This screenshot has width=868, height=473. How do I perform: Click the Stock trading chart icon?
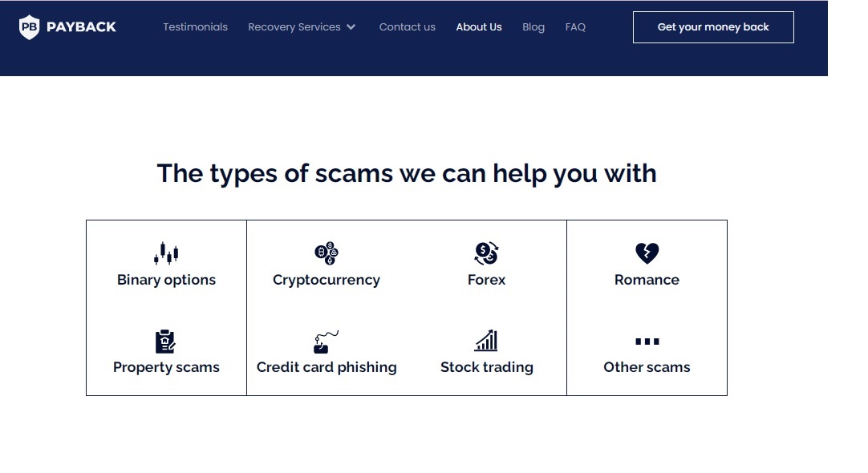(x=486, y=341)
